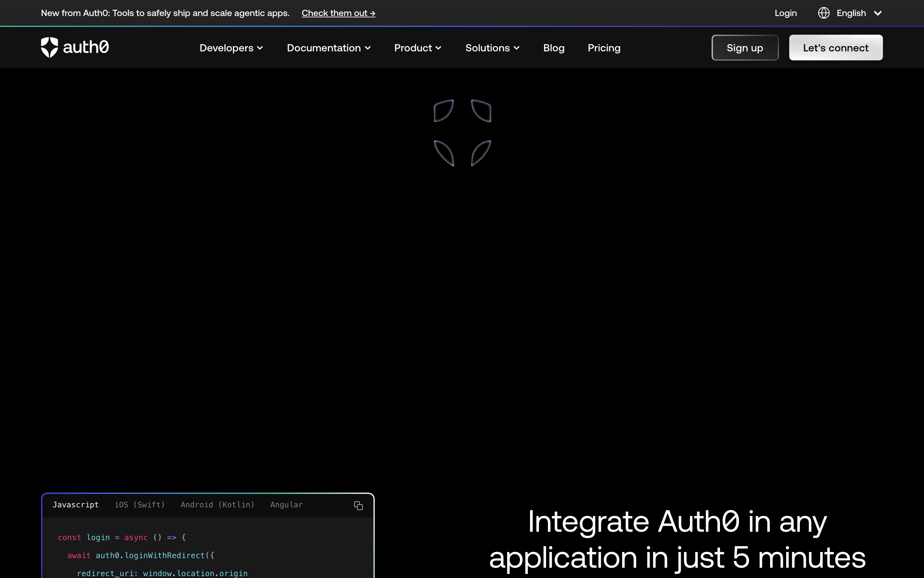This screenshot has height=578, width=924.
Task: Switch to the Angular code tab
Action: 287,504
